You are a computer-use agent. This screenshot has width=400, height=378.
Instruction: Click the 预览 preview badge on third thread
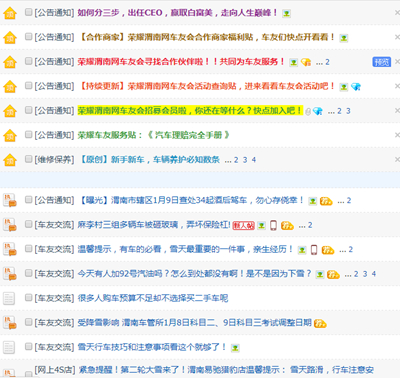coord(381,62)
